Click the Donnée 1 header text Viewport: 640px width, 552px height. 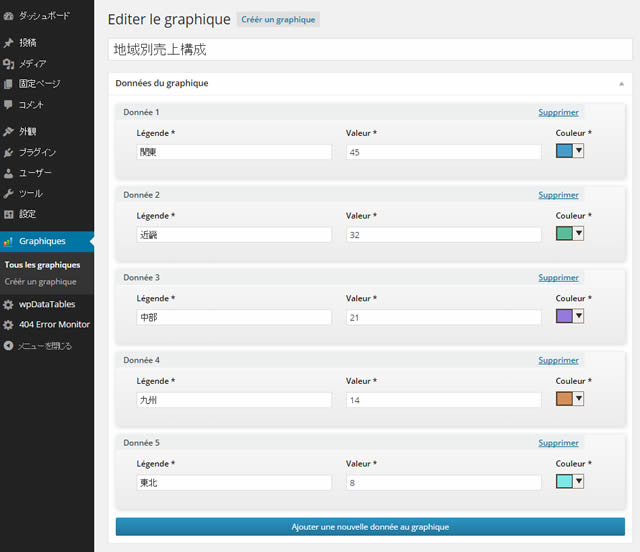(141, 112)
